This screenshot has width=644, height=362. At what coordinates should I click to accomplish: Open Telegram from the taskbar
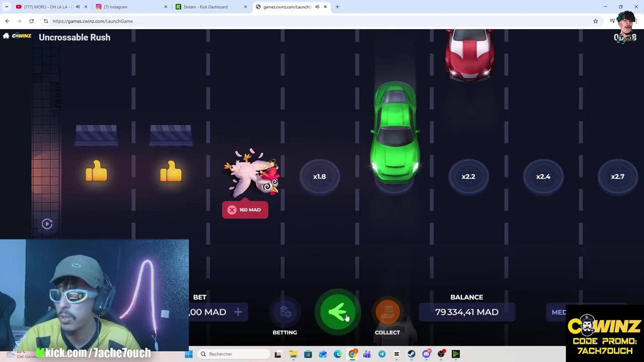(382, 354)
